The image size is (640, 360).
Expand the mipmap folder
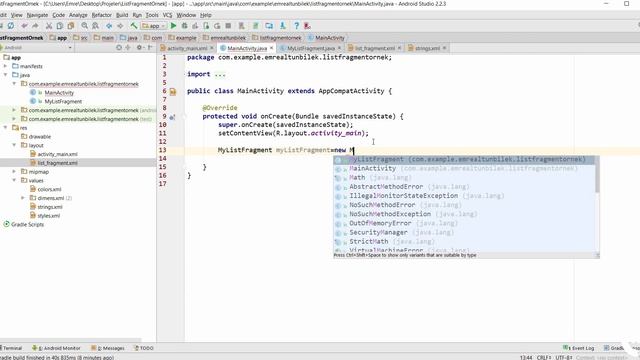point(14,171)
